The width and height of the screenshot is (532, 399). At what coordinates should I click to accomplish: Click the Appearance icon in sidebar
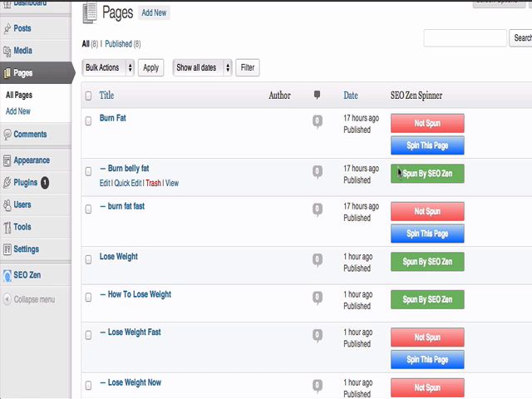tap(7, 160)
